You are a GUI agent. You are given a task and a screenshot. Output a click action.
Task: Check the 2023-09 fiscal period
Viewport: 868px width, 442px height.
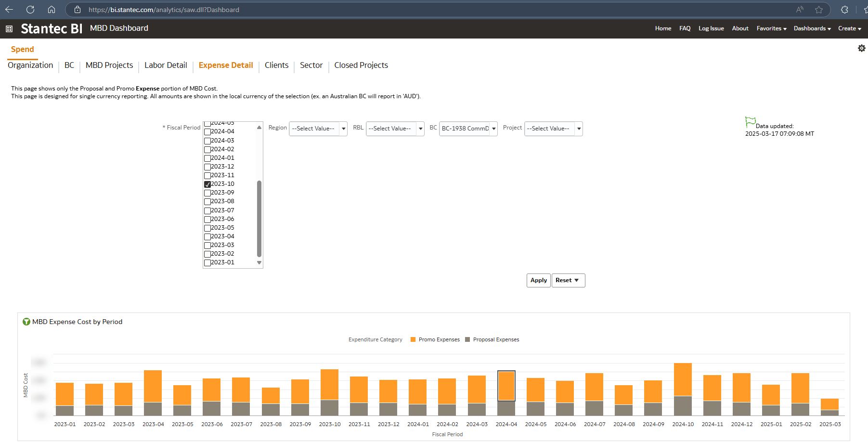(x=207, y=193)
